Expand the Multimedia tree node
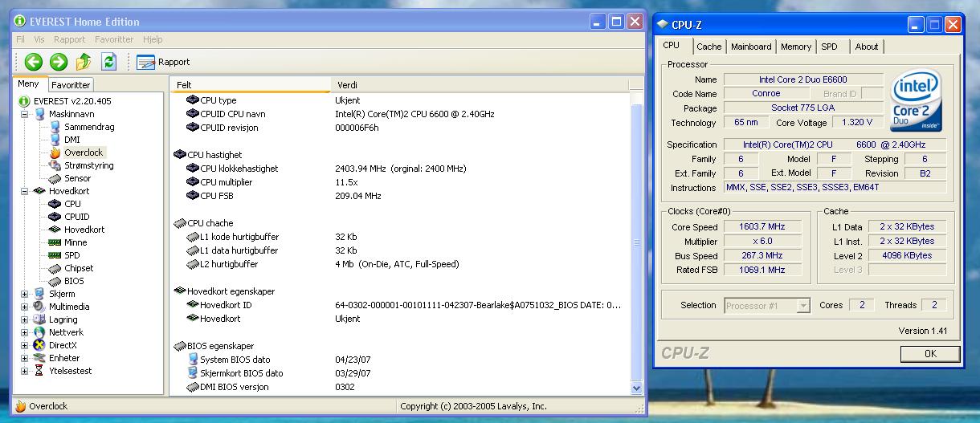980x423 pixels. (x=24, y=307)
